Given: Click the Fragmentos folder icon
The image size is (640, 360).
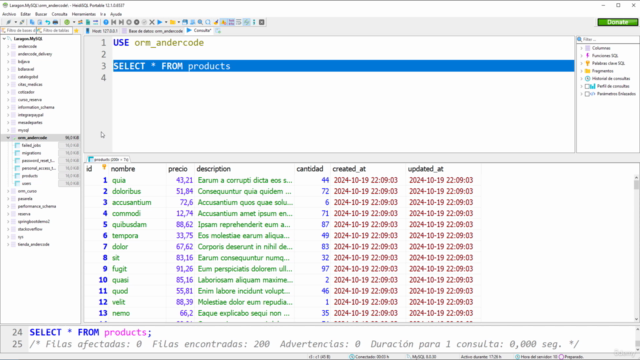Looking at the screenshot, I should point(588,71).
